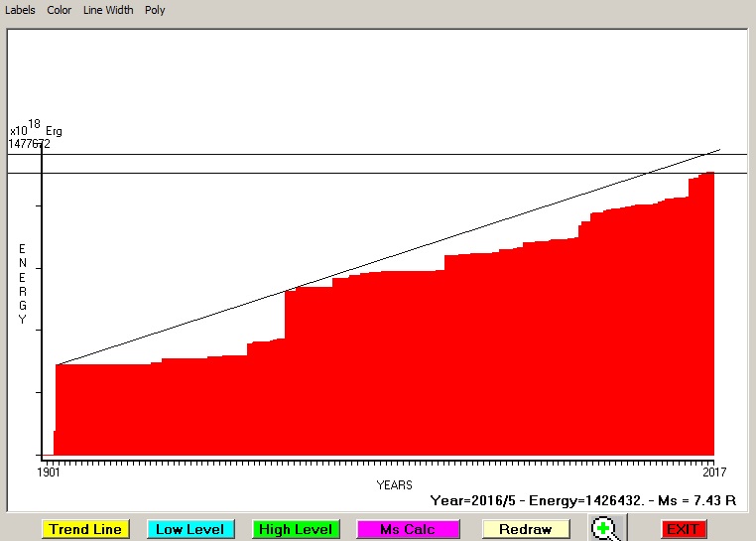
Task: Click the Year/Energy/Ms status readout text
Action: [582, 501]
